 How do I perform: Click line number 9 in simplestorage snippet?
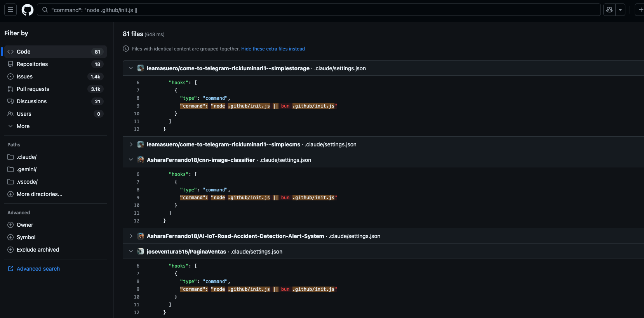click(x=138, y=106)
